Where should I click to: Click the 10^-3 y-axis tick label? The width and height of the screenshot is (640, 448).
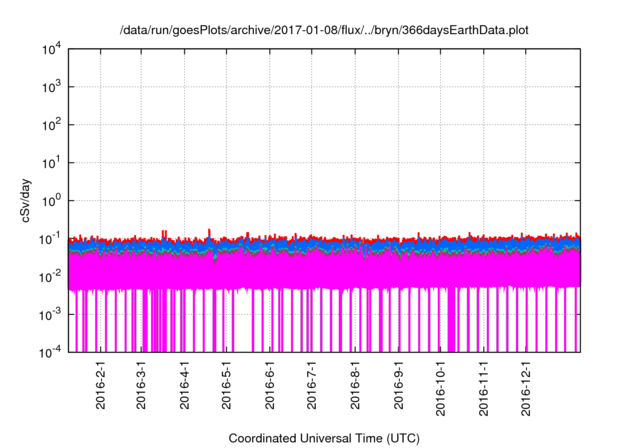51,315
